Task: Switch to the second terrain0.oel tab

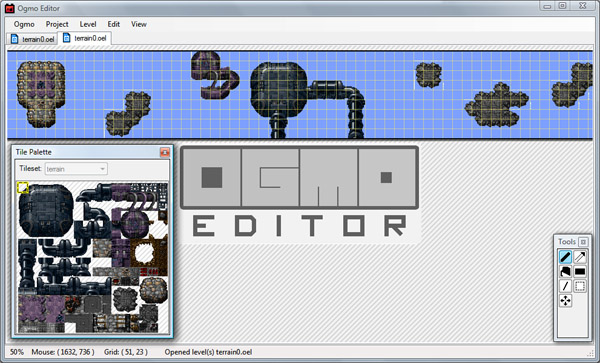Action: click(85, 38)
